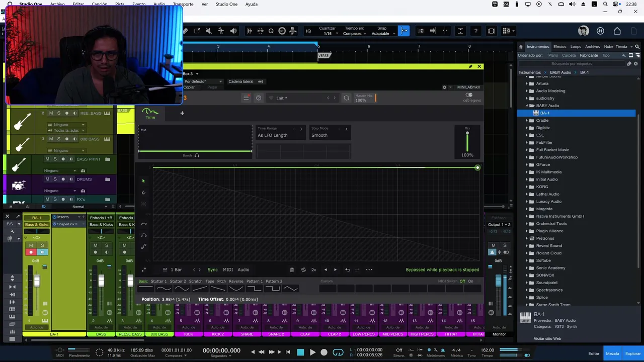Open the Time Range selector

point(280,133)
